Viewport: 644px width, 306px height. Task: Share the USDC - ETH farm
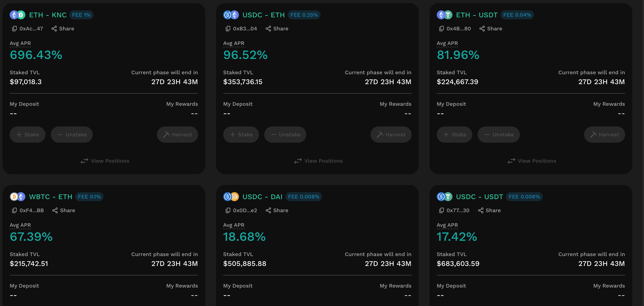pos(277,29)
